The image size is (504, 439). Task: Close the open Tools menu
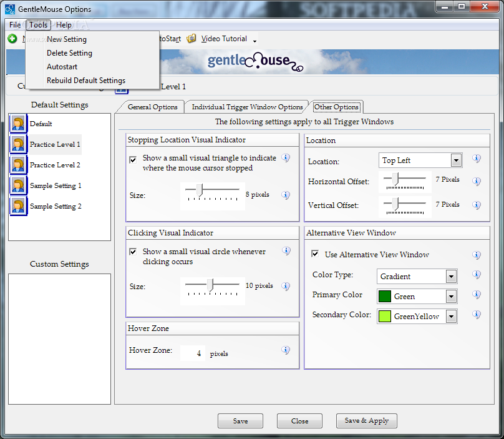click(x=38, y=25)
